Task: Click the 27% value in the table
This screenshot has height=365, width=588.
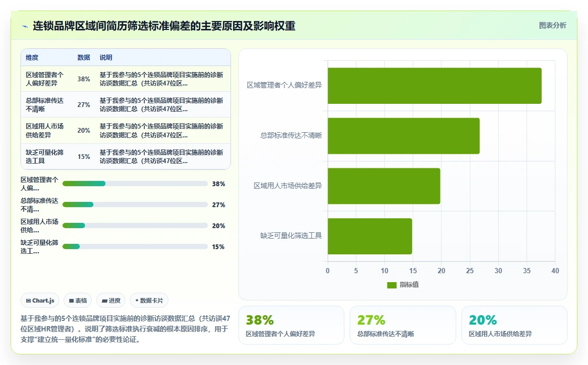Action: pos(83,105)
